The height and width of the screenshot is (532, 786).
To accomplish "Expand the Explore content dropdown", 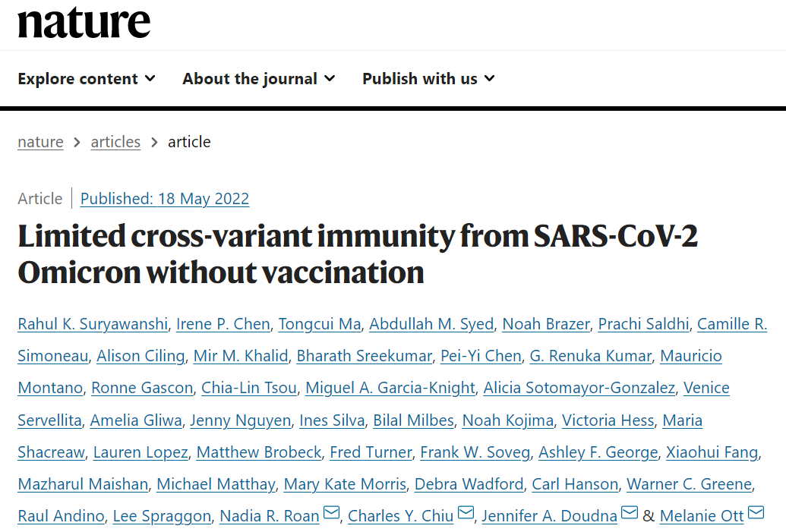I will pos(87,79).
